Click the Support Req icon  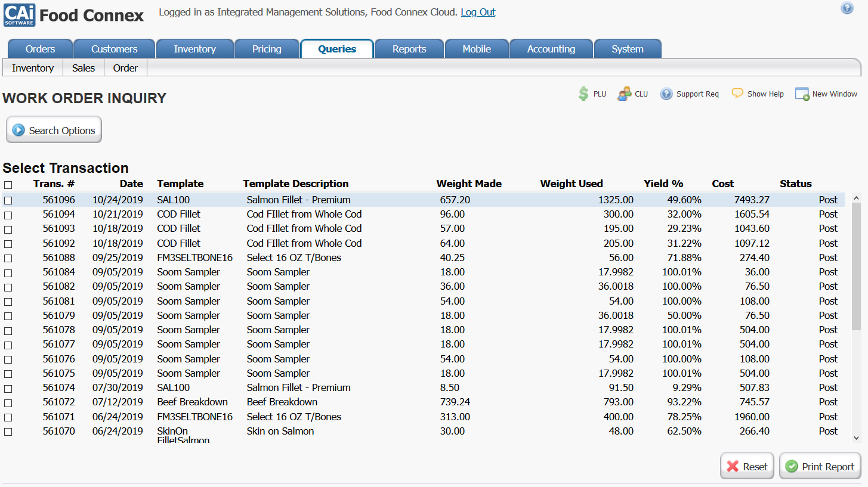[x=666, y=94]
